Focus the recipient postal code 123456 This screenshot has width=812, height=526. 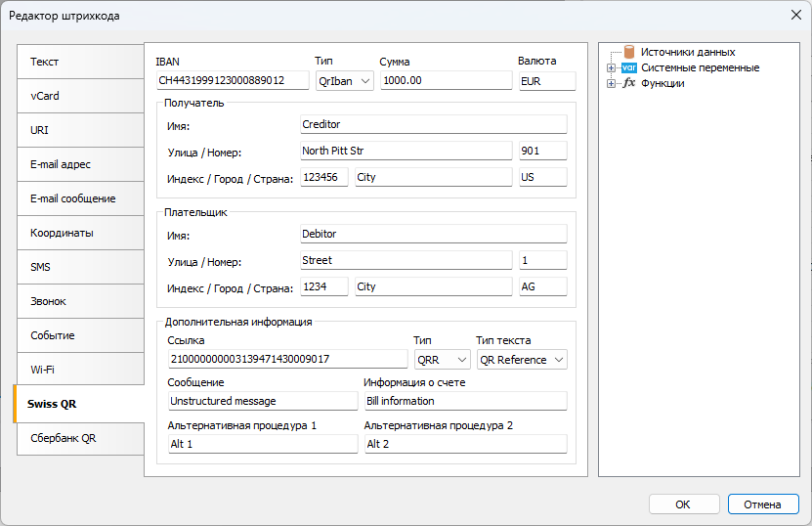(324, 177)
